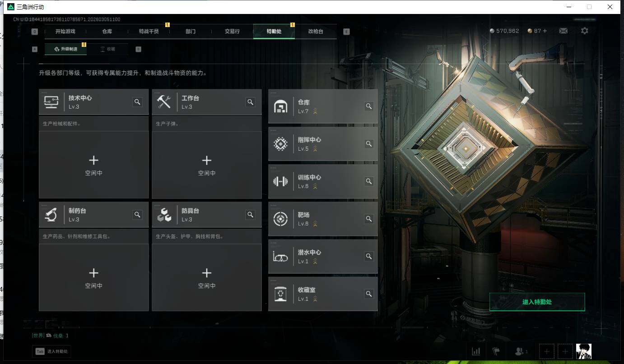This screenshot has height=364, width=624.
Task: Click the magnifier on the 靶场 row
Action: (369, 219)
